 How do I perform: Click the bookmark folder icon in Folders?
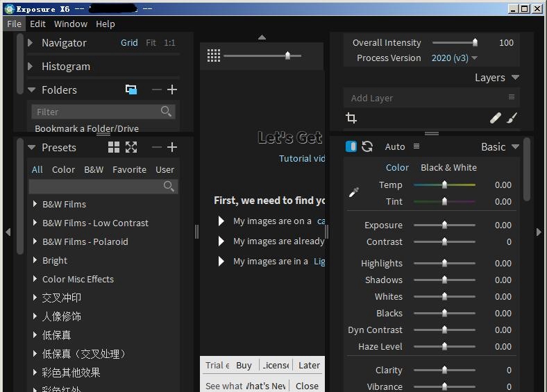point(131,90)
